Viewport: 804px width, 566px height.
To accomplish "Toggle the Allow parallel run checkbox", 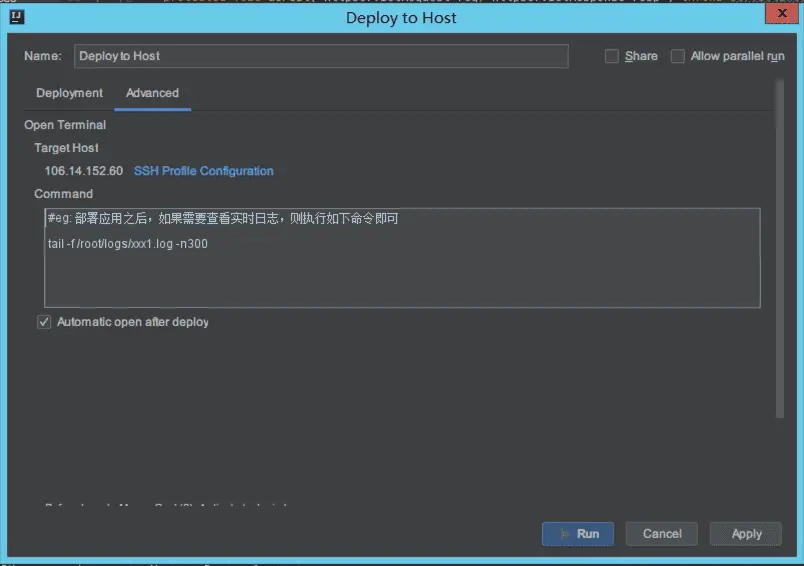I will point(677,56).
